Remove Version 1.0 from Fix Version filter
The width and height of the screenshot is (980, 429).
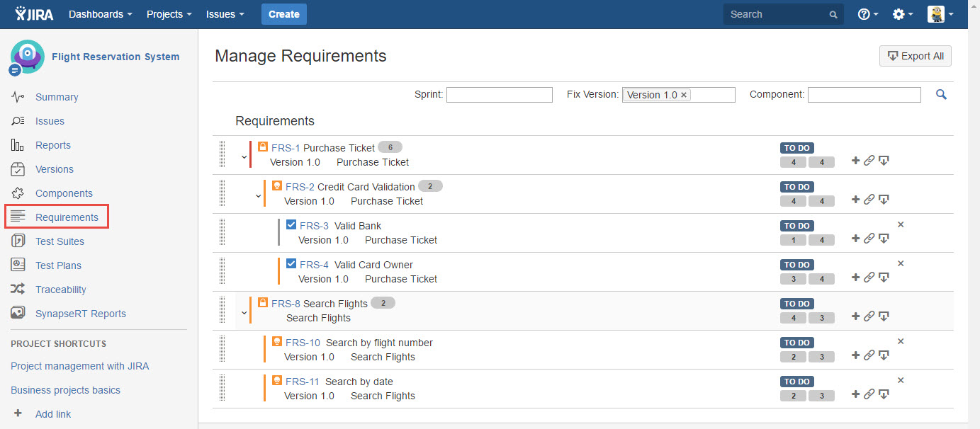(684, 95)
